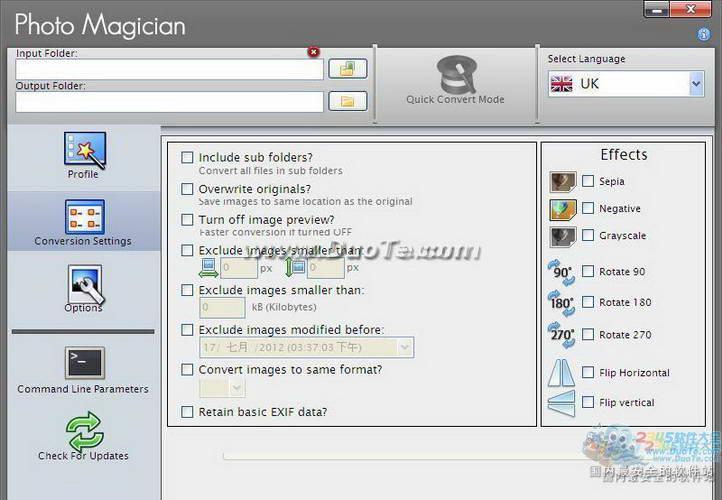Click the minimum height px field
Screen dimensions: 722x500
click(326, 268)
